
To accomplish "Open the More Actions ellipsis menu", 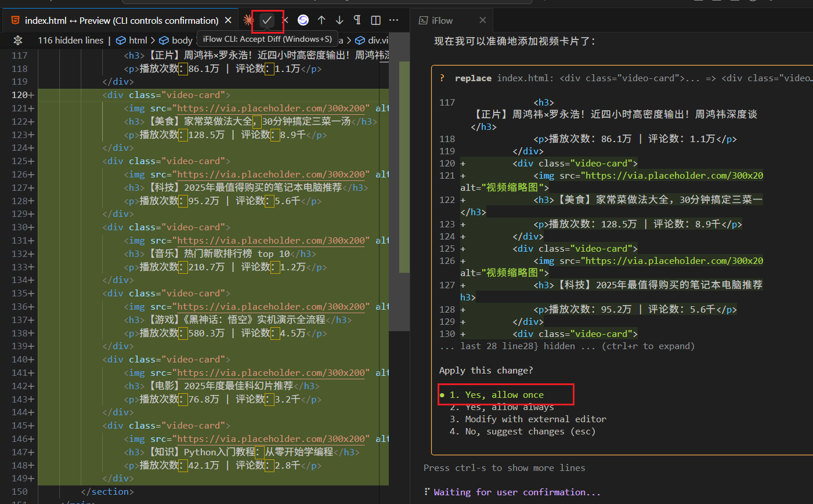I will click(394, 20).
